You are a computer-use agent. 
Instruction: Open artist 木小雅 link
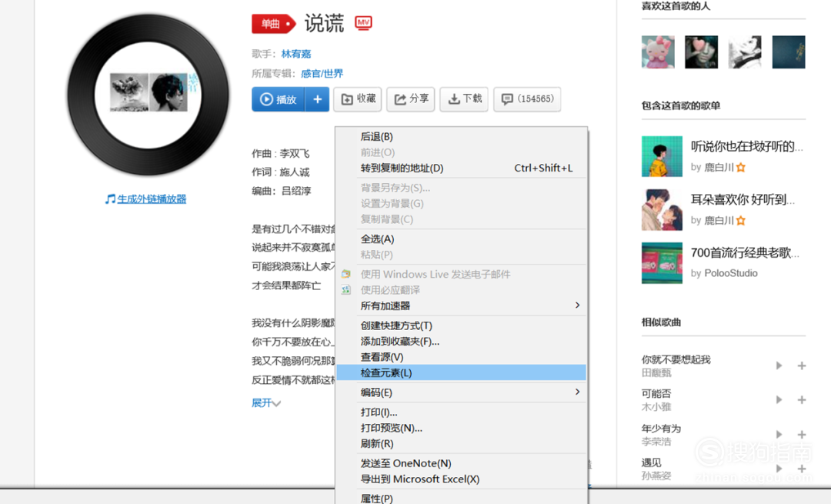[x=656, y=407]
